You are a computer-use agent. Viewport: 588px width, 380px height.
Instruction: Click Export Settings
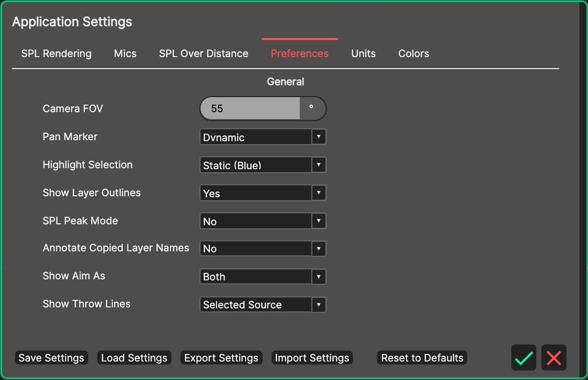tap(221, 358)
